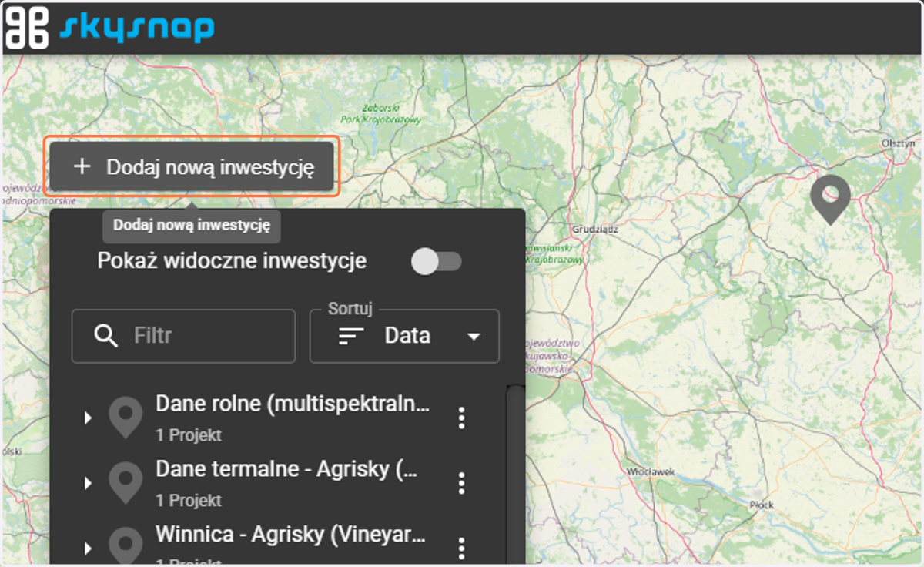
Task: Click the '1 Projekt' text under 'Dane rolne'
Action: click(x=189, y=435)
